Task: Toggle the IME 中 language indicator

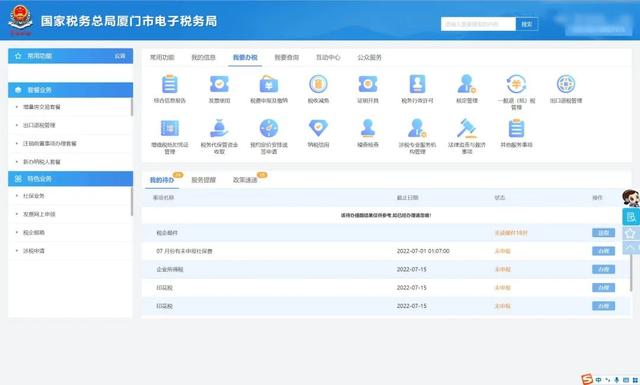Action: (598, 380)
